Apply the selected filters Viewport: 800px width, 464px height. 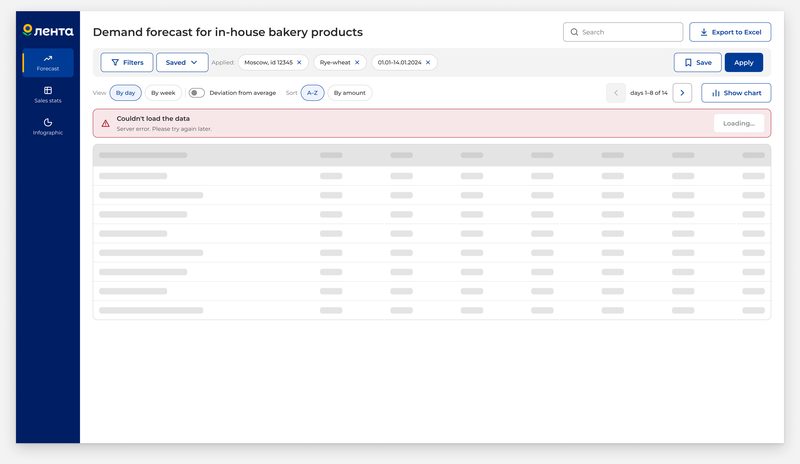click(743, 62)
